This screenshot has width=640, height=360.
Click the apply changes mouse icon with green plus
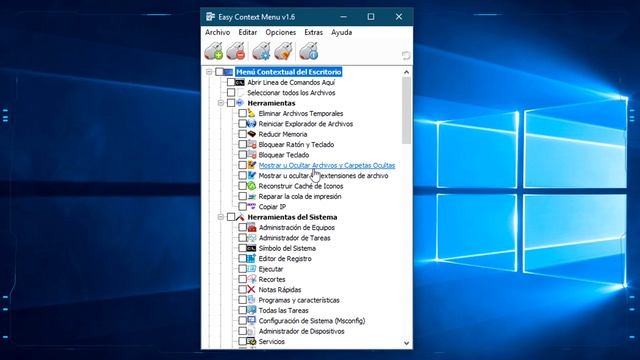pyautogui.click(x=214, y=51)
